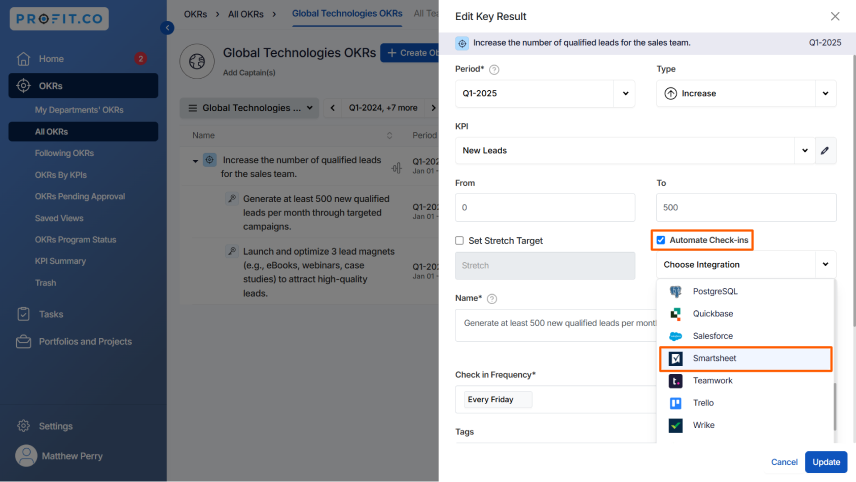Screen dimensions: 856x482
Task: Click the help icon next to Period
Action: coord(494,69)
